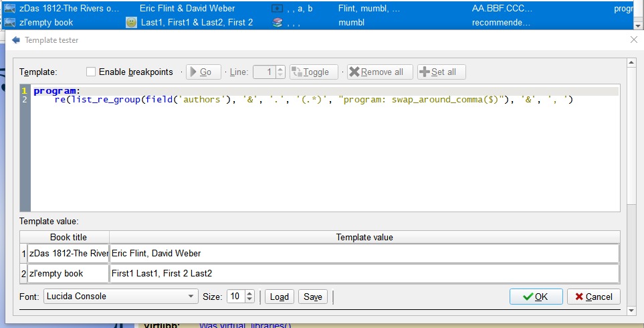Screen dimensions: 644x328
Task: Decrease the font Size value
Action: point(249,300)
